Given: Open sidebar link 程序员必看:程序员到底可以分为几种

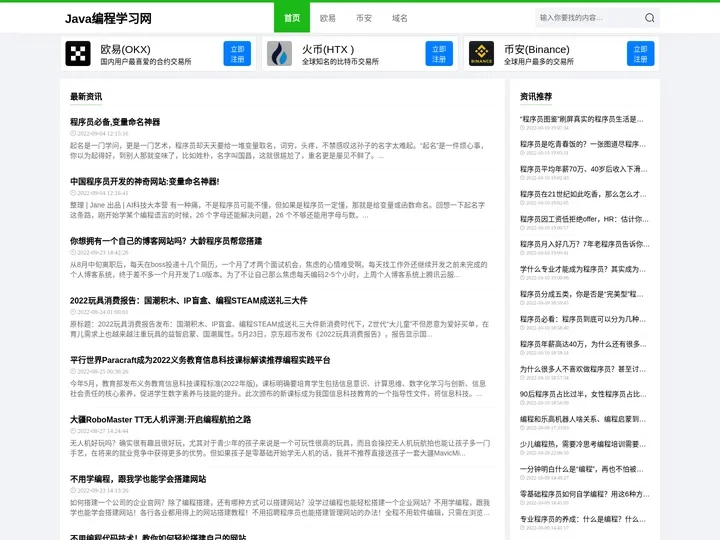Looking at the screenshot, I should click(x=582, y=319).
